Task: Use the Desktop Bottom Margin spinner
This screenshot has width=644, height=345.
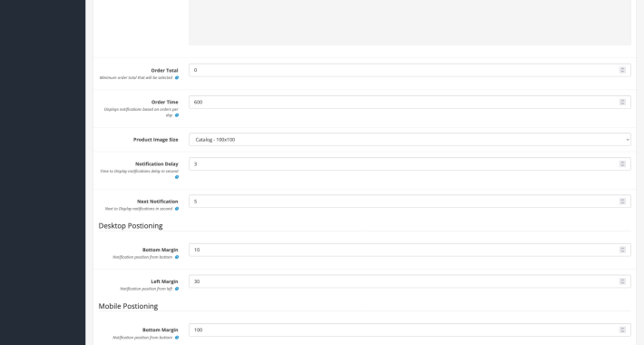Action: 622,250
